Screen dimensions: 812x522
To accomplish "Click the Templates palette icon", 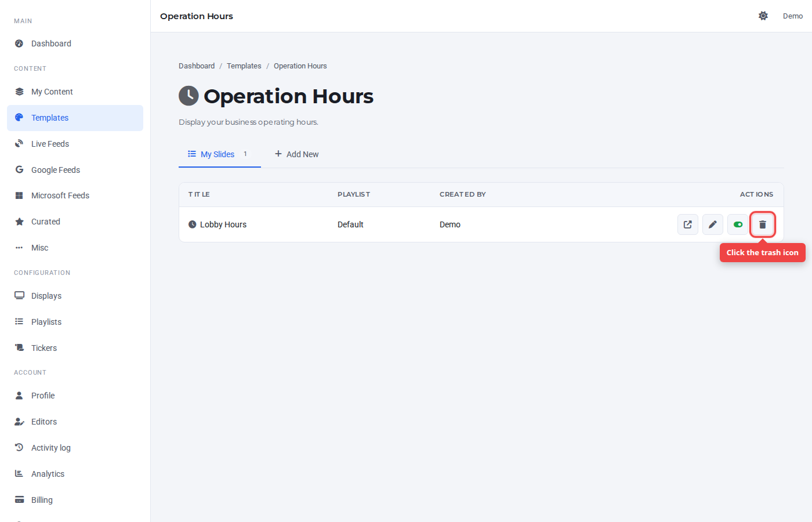I will coord(19,118).
